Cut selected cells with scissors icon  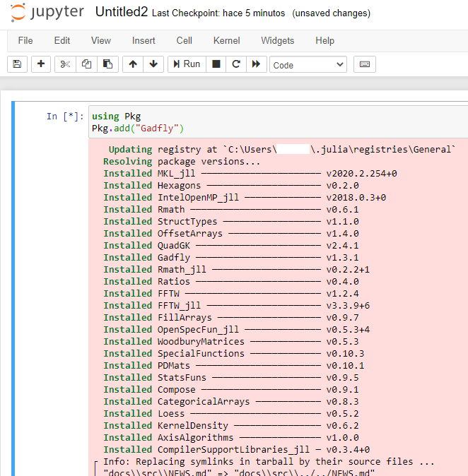tap(65, 64)
